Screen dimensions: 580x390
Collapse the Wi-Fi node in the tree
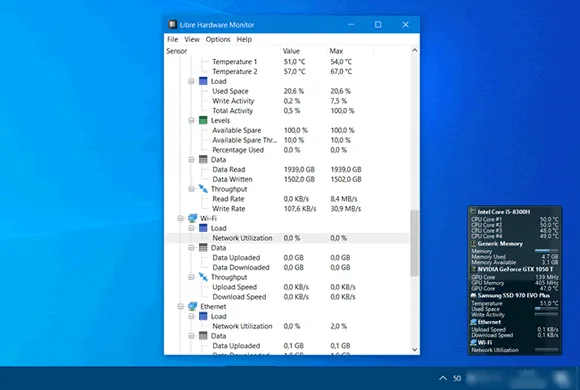181,218
